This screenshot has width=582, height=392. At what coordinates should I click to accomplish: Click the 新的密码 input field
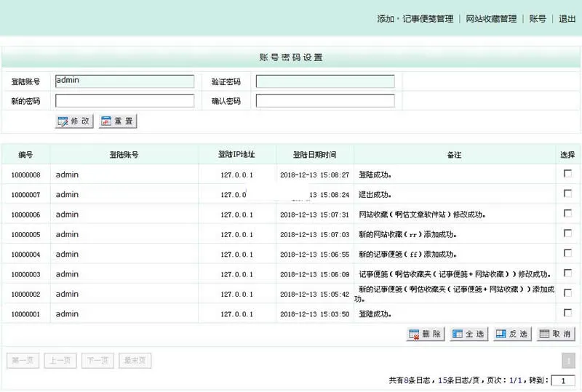[x=124, y=100]
